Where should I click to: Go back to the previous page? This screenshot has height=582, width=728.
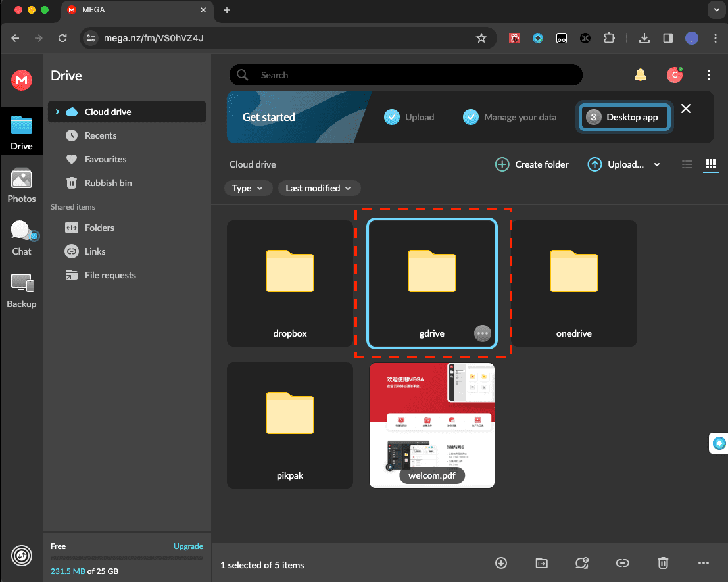coord(15,38)
